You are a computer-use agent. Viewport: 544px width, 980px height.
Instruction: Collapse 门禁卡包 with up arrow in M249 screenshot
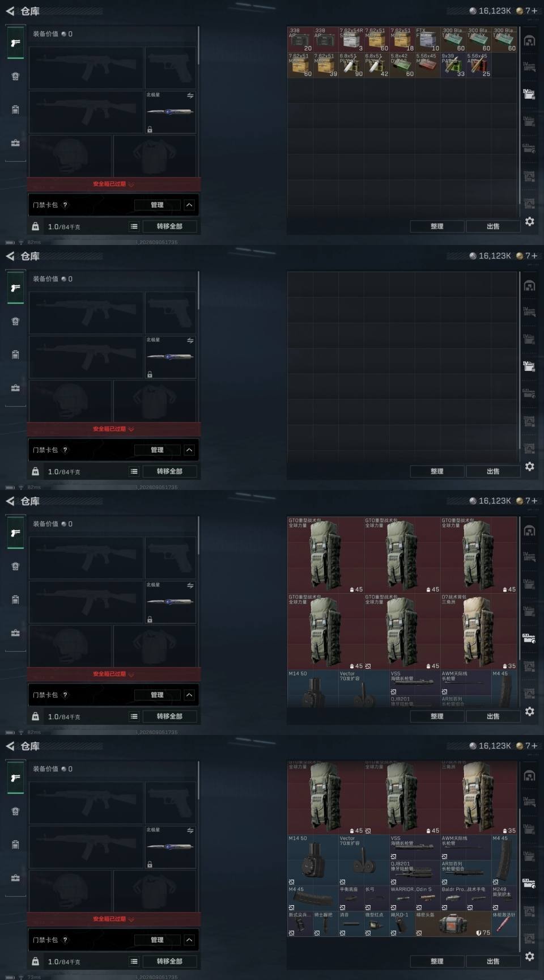(189, 940)
